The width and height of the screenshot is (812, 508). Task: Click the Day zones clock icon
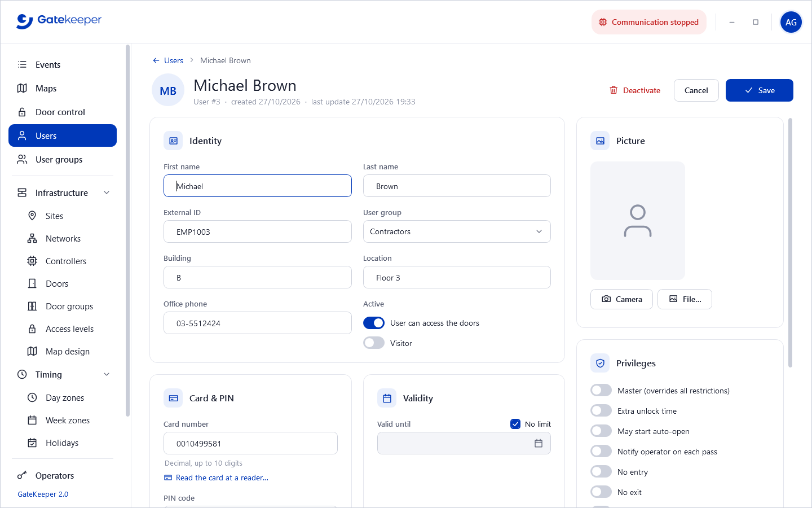(32, 397)
